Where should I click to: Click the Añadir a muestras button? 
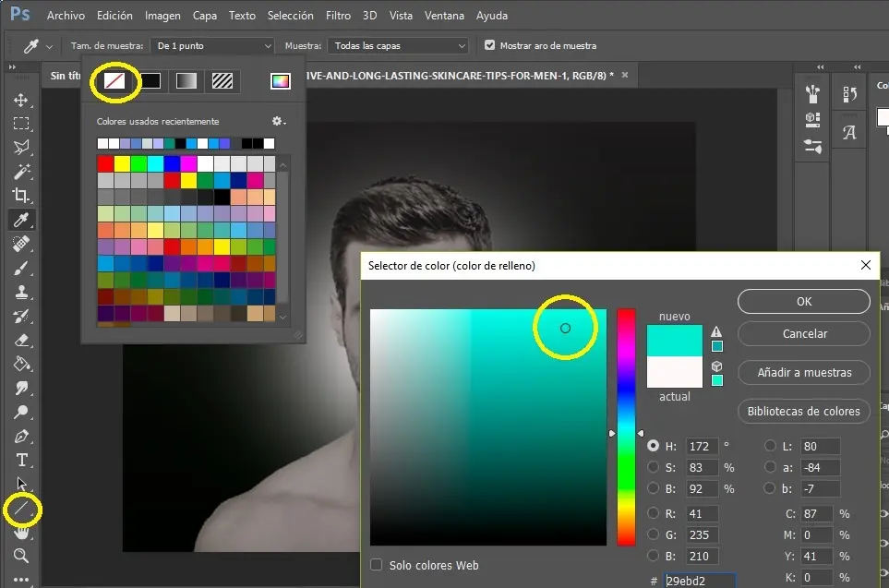(803, 373)
